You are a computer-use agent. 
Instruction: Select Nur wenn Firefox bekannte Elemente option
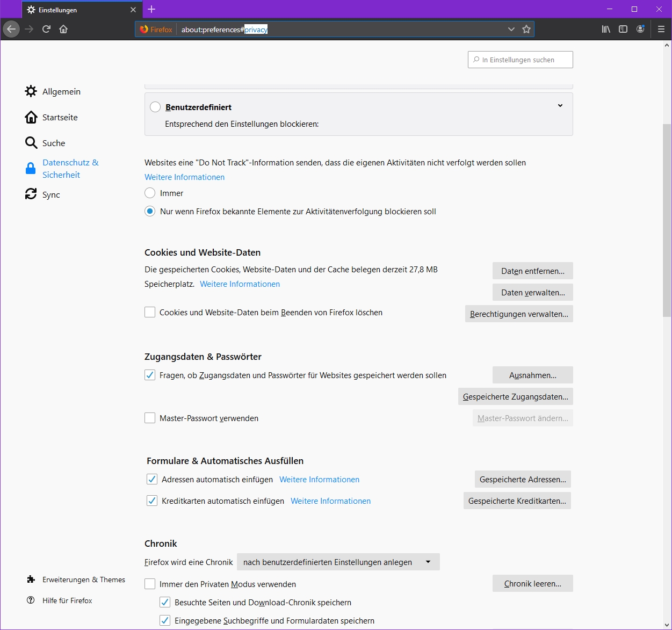[x=150, y=211]
